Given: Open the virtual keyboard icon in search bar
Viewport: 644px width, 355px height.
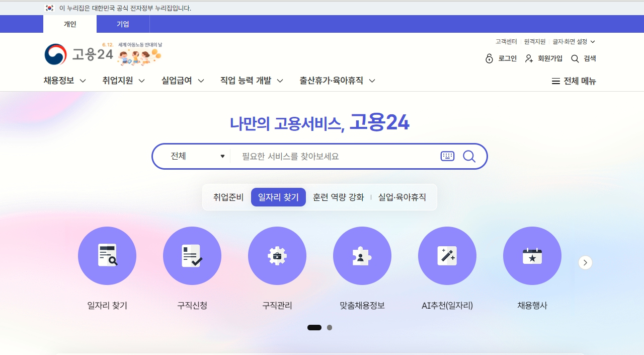Looking at the screenshot, I should (x=447, y=156).
